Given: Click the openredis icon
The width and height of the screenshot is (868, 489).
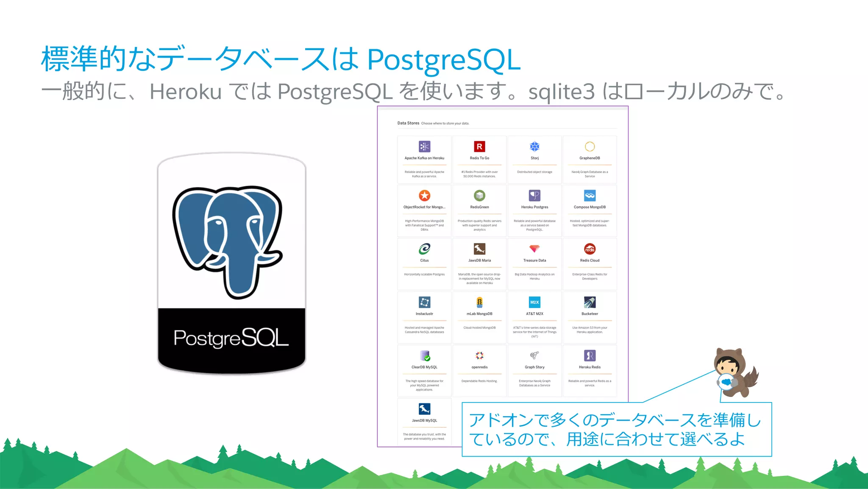Looking at the screenshot, I should tap(479, 355).
